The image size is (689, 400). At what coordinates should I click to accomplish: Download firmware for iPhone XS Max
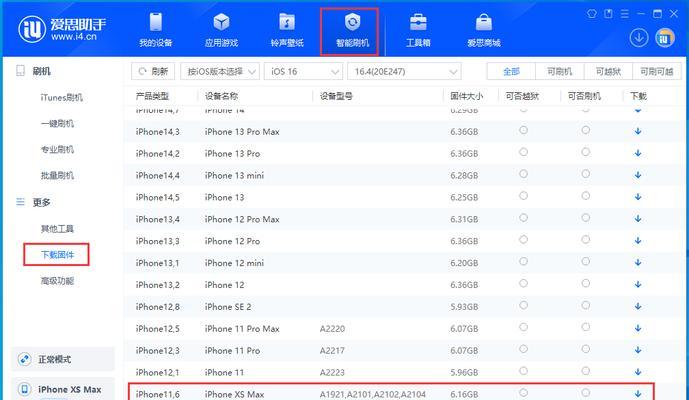[x=638, y=394]
